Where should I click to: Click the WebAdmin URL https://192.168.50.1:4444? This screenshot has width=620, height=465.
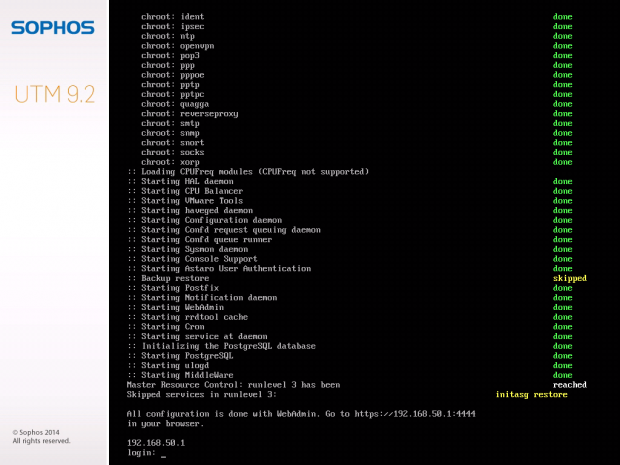pyautogui.click(x=415, y=414)
